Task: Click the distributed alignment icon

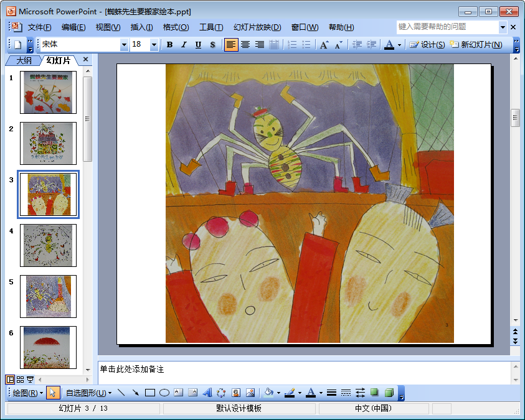Action: (x=274, y=44)
